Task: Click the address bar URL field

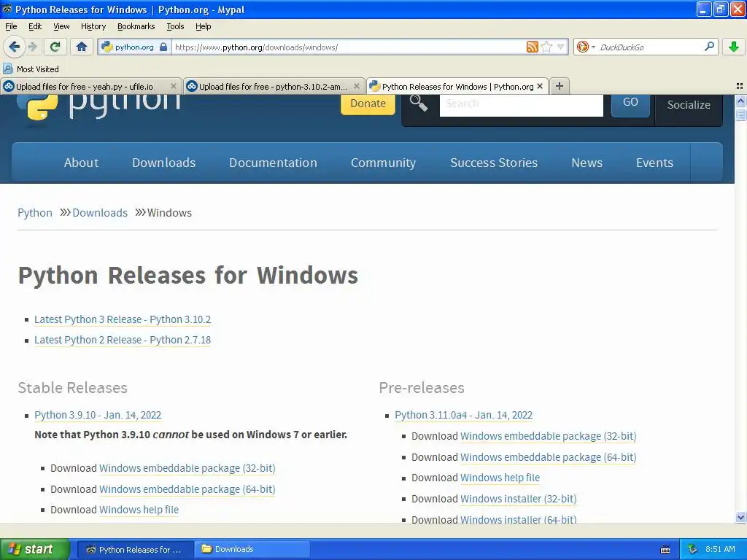Action: coord(348,47)
